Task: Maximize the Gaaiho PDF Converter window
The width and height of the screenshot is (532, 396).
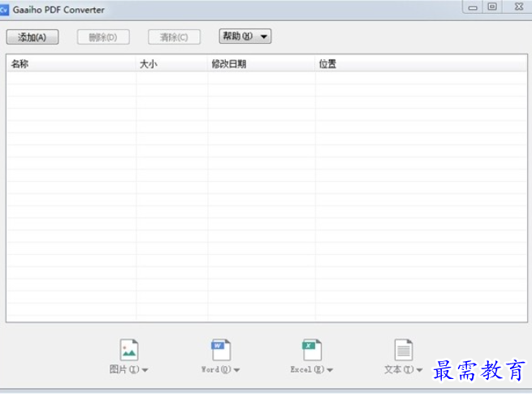Action: pos(492,6)
